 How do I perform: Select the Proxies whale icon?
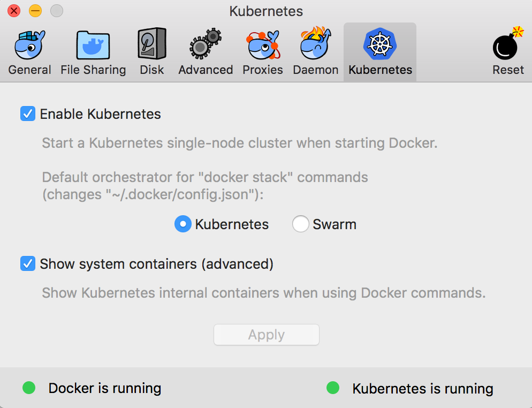[x=263, y=46]
